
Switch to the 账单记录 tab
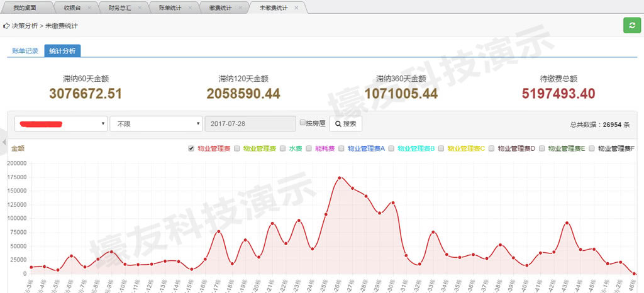click(x=25, y=51)
